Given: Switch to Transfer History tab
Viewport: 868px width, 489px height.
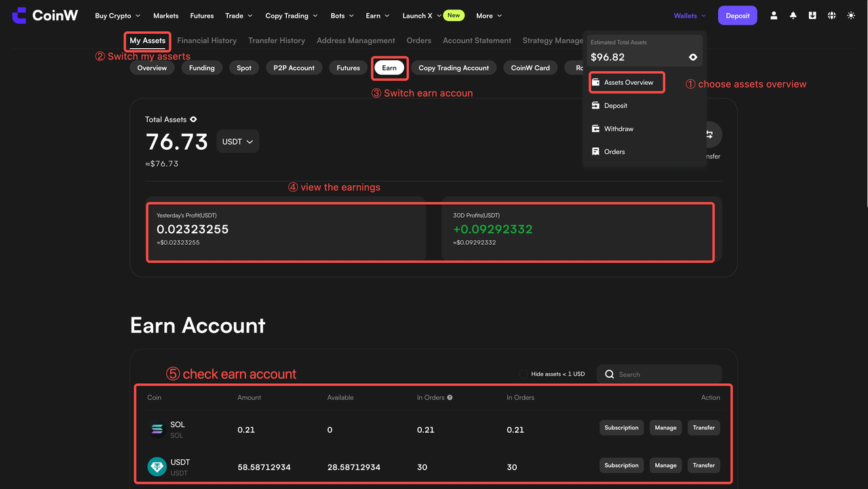Looking at the screenshot, I should 277,41.
